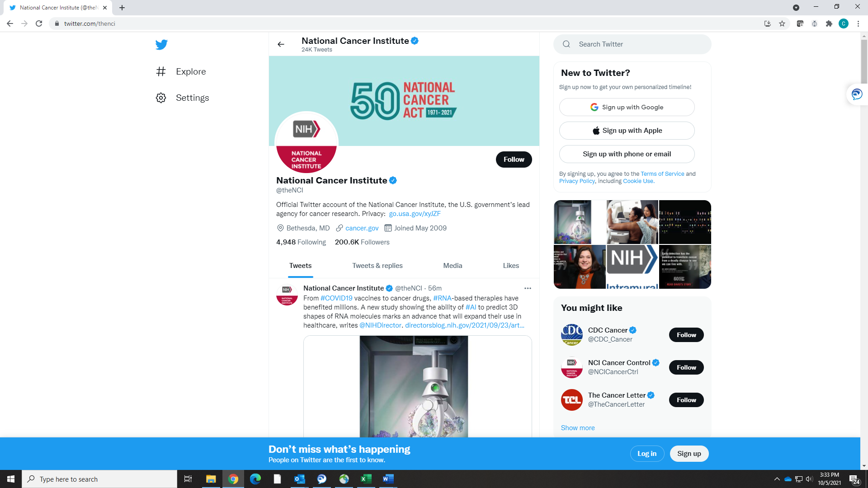This screenshot has height=488, width=868.
Task: Click the back arrow beside the profile name
Action: pos(281,44)
